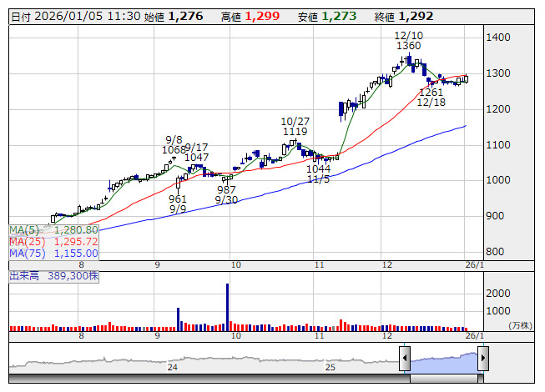The image size is (545, 392).
Task: Click the tallest volume bar near month 10
Action: tap(227, 307)
